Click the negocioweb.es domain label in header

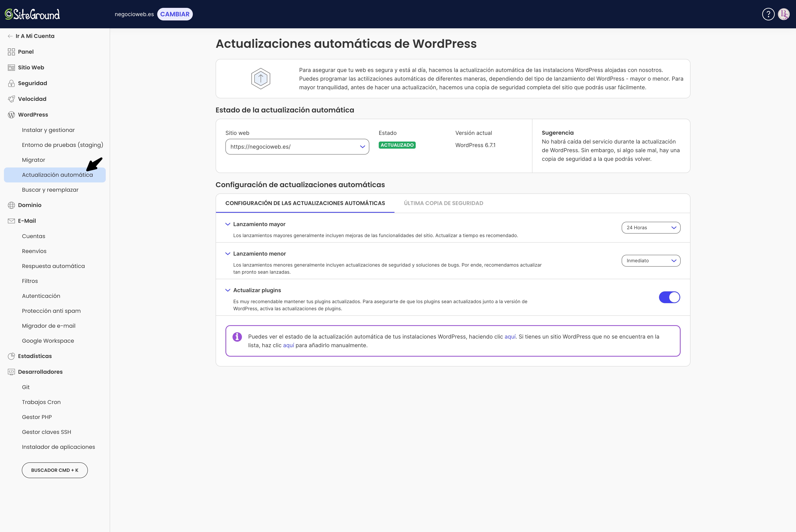134,14
